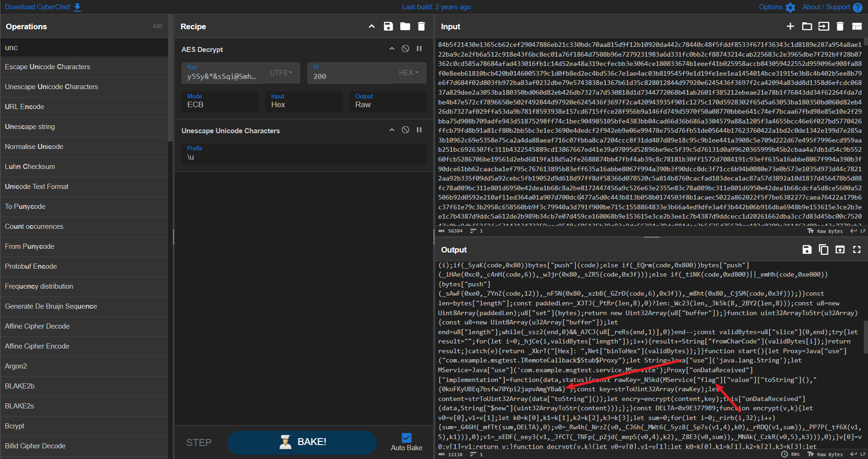Collapse the AES Decrypt operation panel

pos(392,49)
